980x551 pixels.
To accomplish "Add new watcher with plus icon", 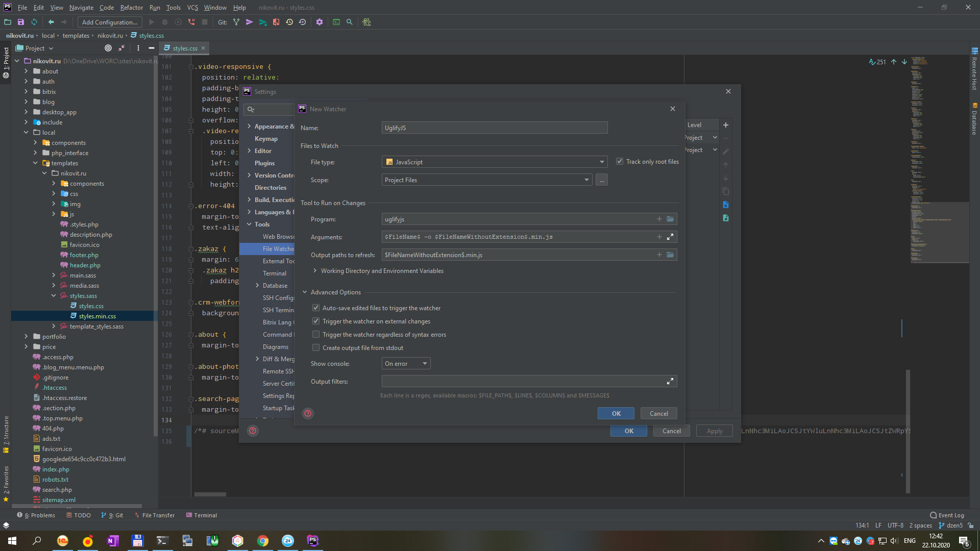I will pyautogui.click(x=726, y=125).
